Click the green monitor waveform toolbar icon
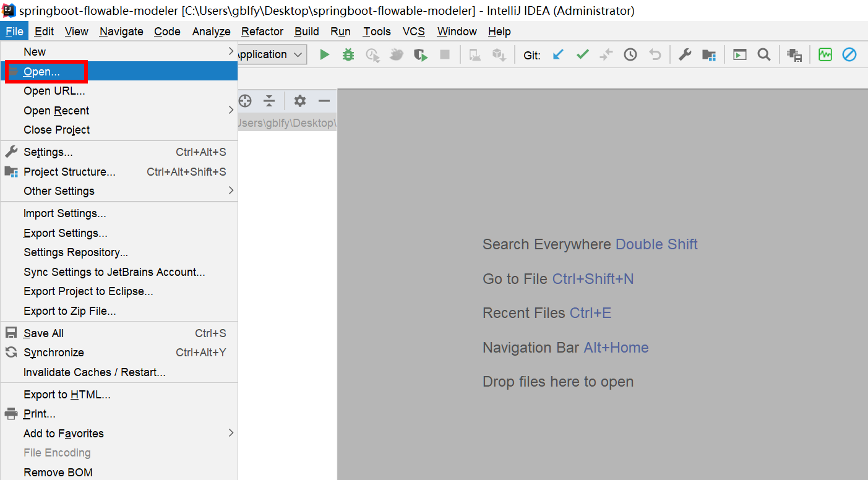The height and width of the screenshot is (480, 868). 825,54
